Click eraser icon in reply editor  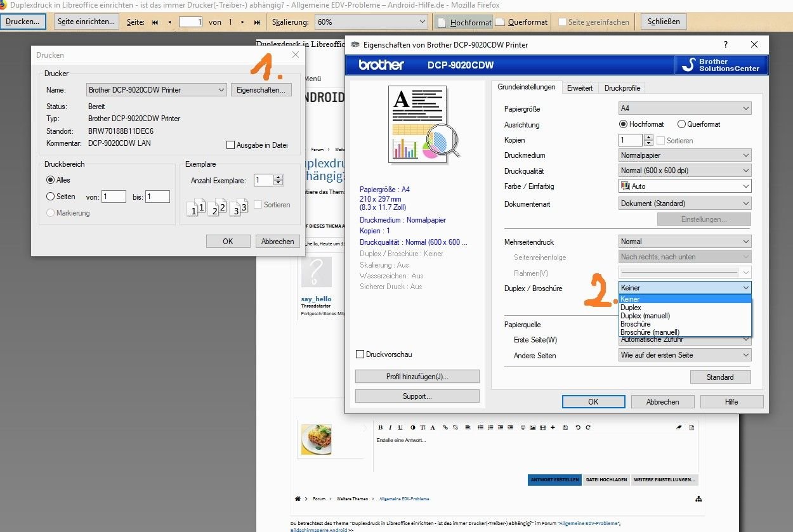pos(679,427)
